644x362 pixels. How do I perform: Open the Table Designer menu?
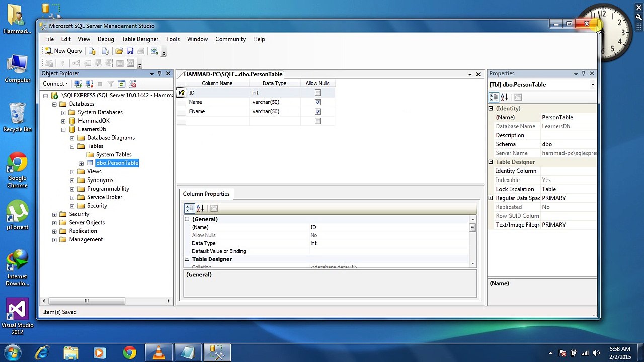(x=140, y=39)
